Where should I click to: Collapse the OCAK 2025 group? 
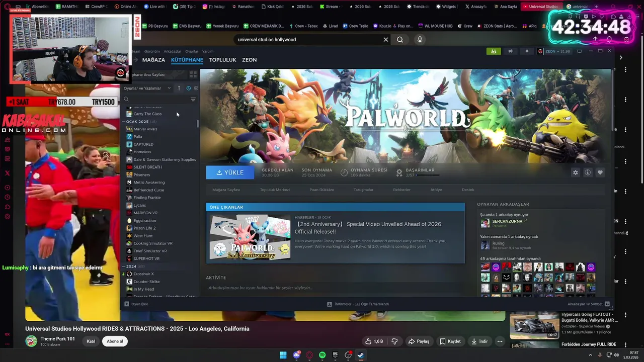124,122
